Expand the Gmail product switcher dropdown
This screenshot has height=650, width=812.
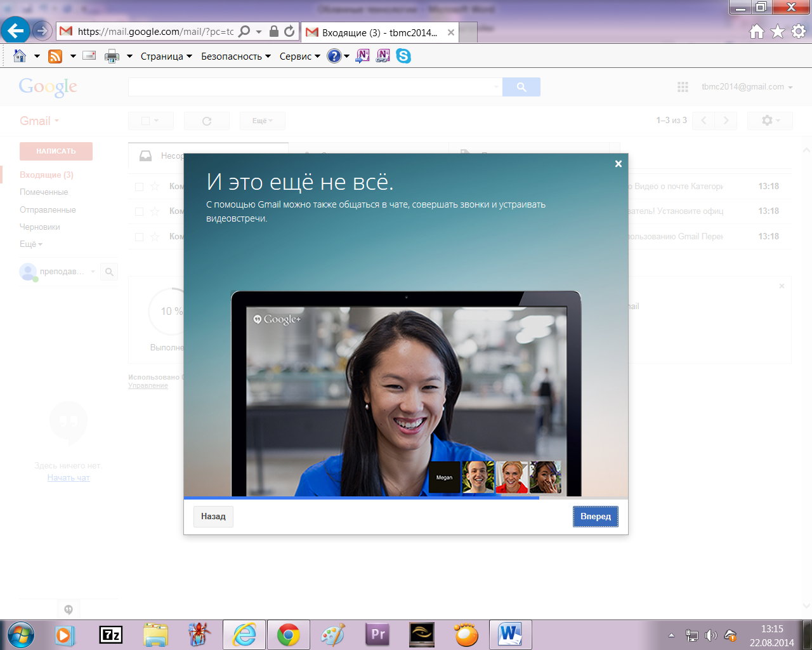click(x=39, y=121)
